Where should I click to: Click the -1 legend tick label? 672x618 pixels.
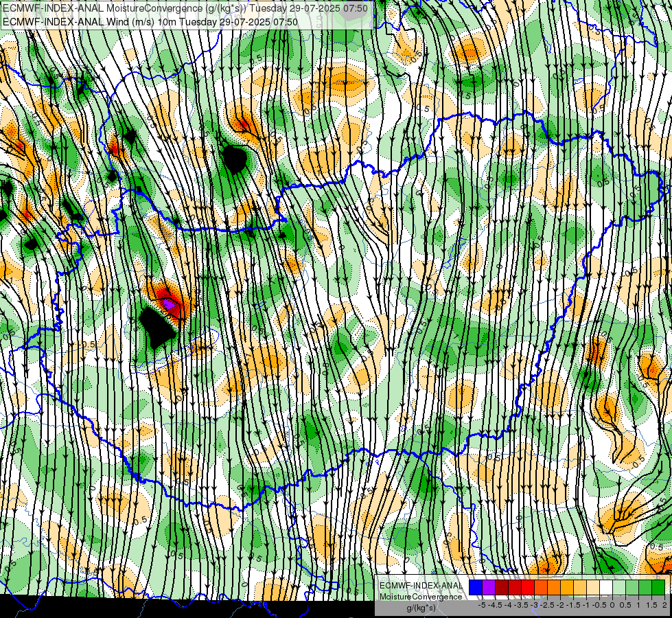[x=586, y=605]
